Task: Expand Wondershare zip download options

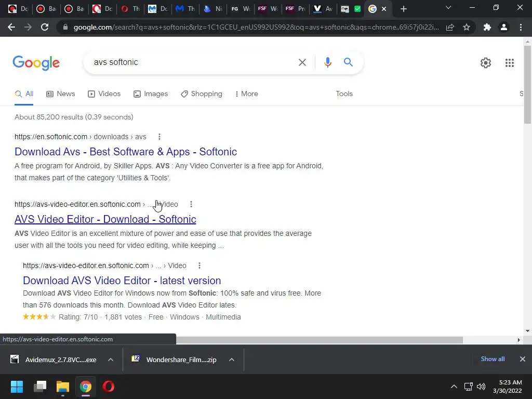Action: (232, 360)
